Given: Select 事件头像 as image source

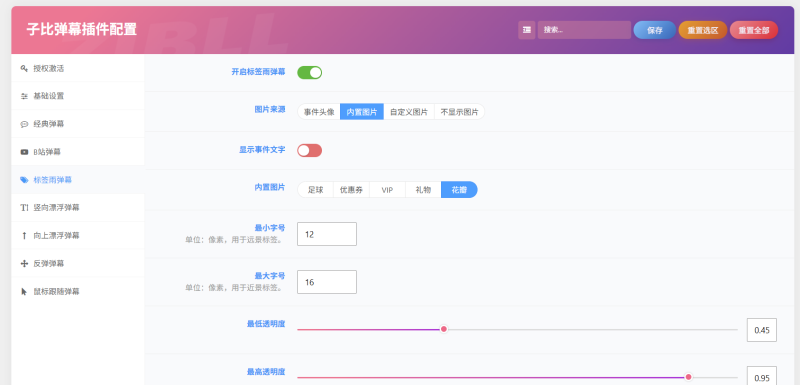Looking at the screenshot, I should pos(319,112).
